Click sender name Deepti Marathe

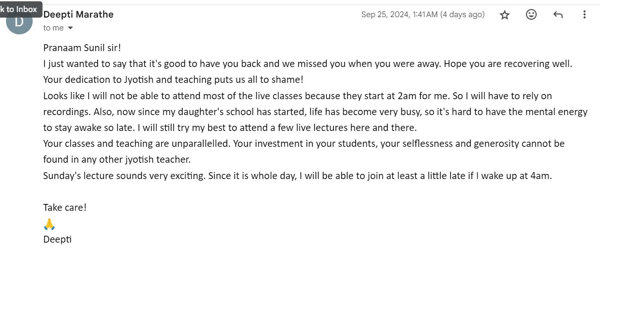click(79, 14)
